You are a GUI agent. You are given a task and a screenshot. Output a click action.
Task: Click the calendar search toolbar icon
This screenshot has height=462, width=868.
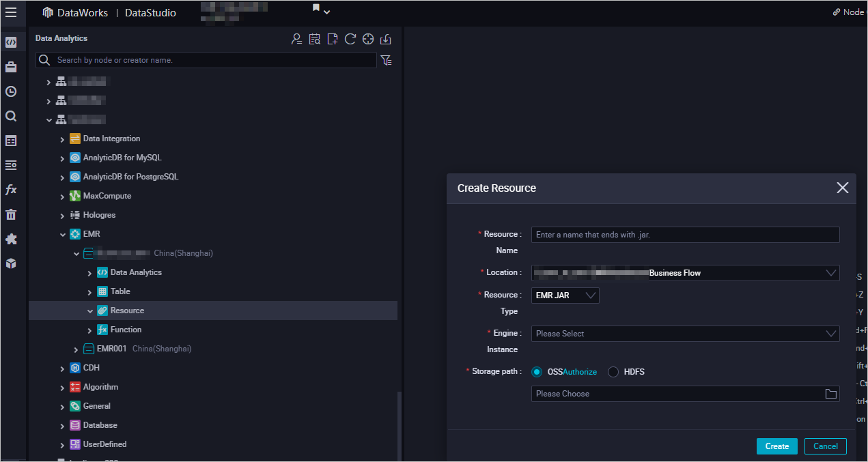click(x=314, y=39)
